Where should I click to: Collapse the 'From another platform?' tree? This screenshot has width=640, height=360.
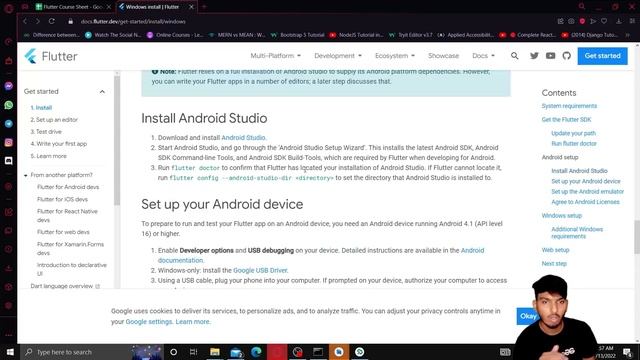coord(26,176)
